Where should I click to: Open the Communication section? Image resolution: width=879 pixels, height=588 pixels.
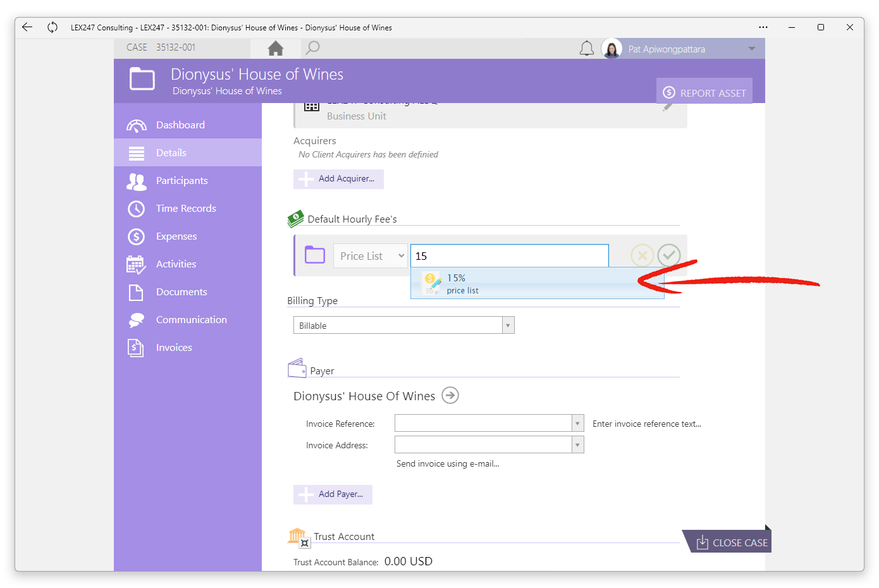188,319
